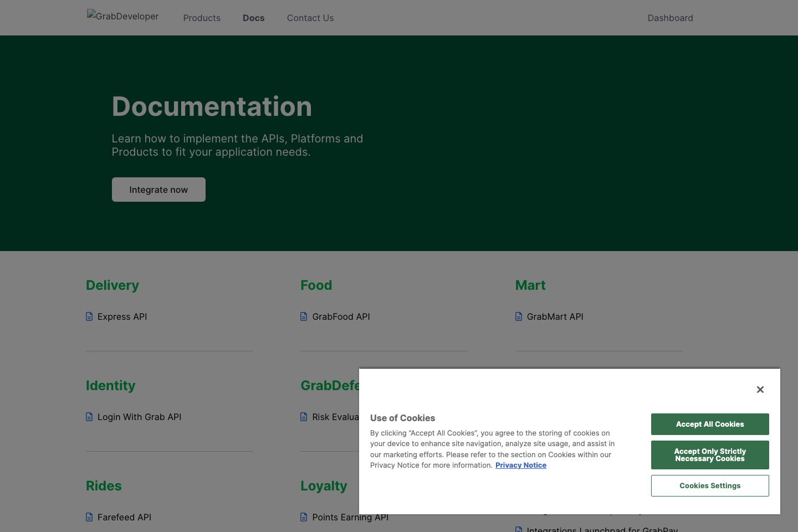This screenshot has width=798, height=532.
Task: Accept All Cookies
Action: 710,424
